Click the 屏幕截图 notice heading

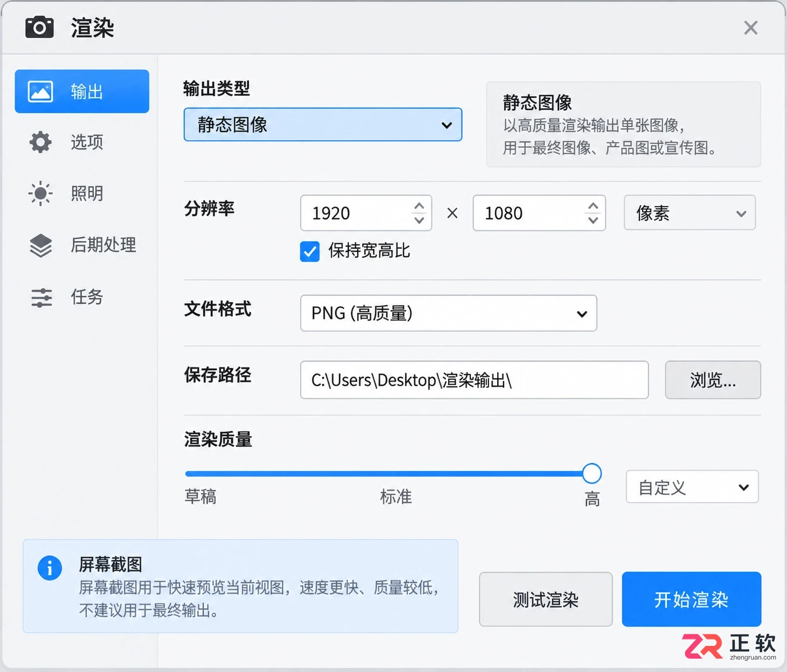click(x=111, y=564)
